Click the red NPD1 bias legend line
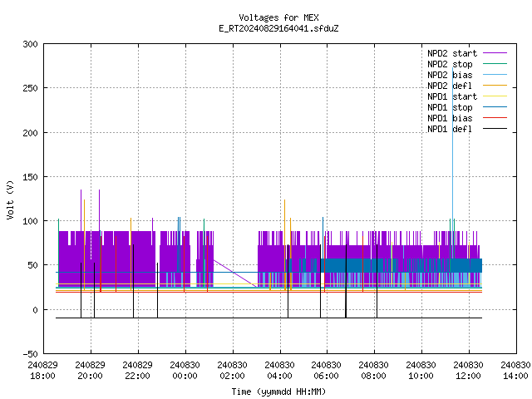Viewport: 532px width, 399px height. [495, 118]
